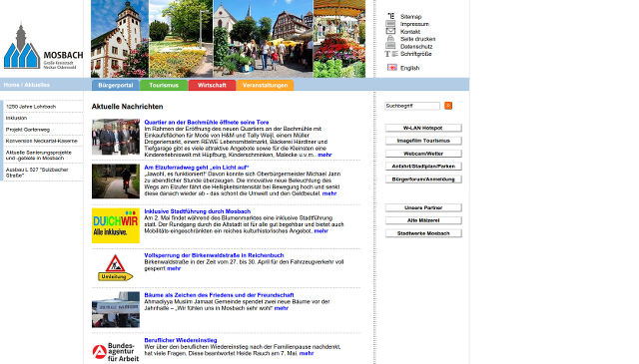
Task: Click the Bäume des Friedens photo thumbnail
Action: point(116,309)
